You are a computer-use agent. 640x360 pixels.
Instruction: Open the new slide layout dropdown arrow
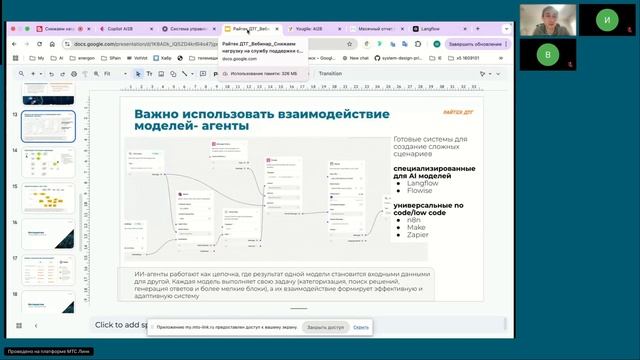pos(40,74)
